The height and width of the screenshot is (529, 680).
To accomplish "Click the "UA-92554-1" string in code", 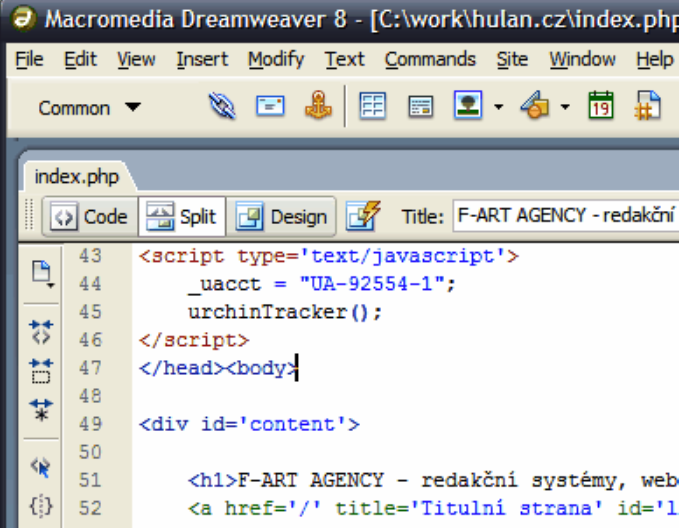I will pos(372,284).
